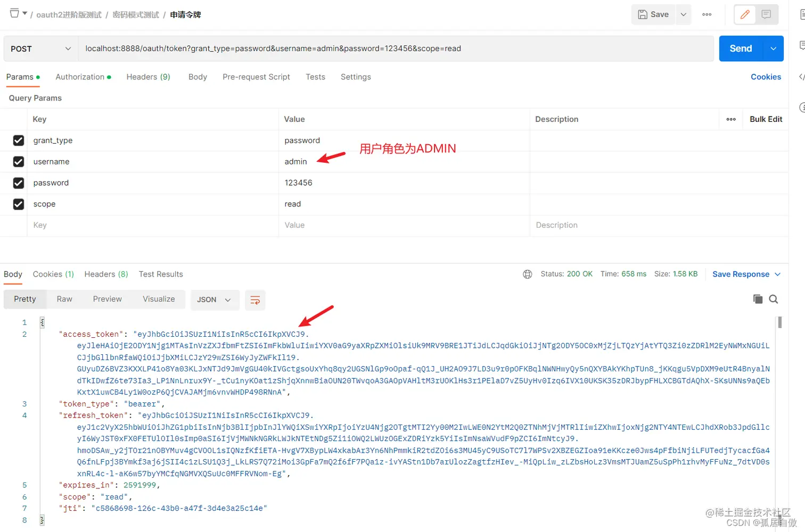Open the POST method dropdown
This screenshot has width=805, height=532.
[41, 48]
